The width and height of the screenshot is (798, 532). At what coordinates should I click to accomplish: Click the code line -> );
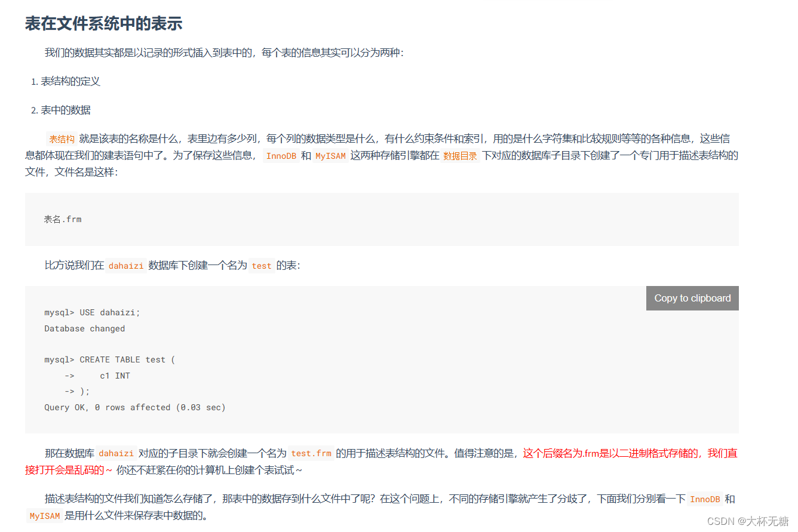pos(77,391)
